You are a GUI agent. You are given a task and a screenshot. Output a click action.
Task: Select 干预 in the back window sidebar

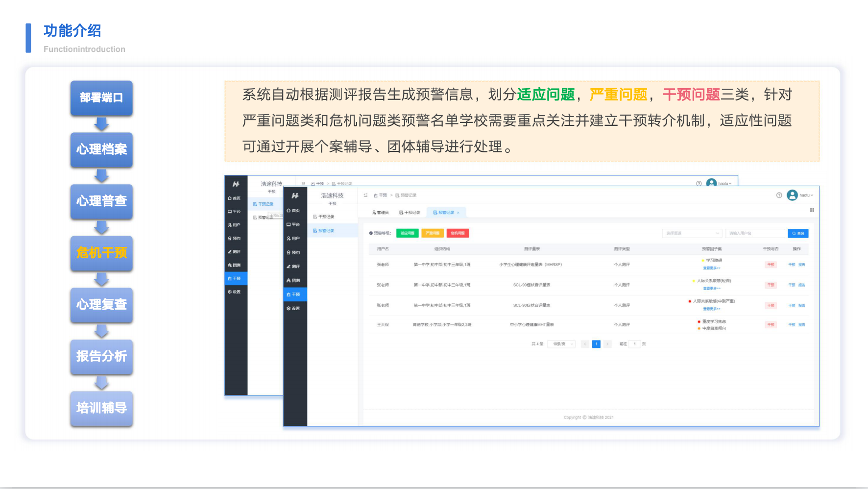236,278
